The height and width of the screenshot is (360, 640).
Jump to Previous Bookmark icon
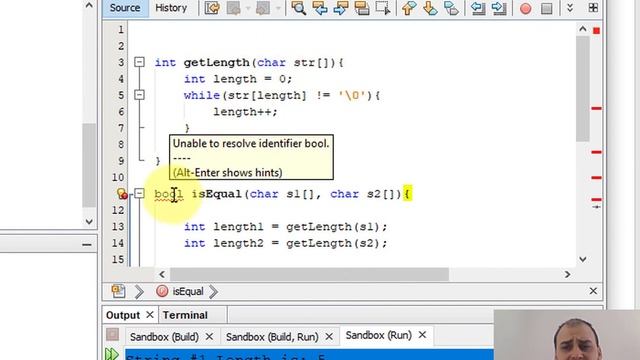(409, 8)
